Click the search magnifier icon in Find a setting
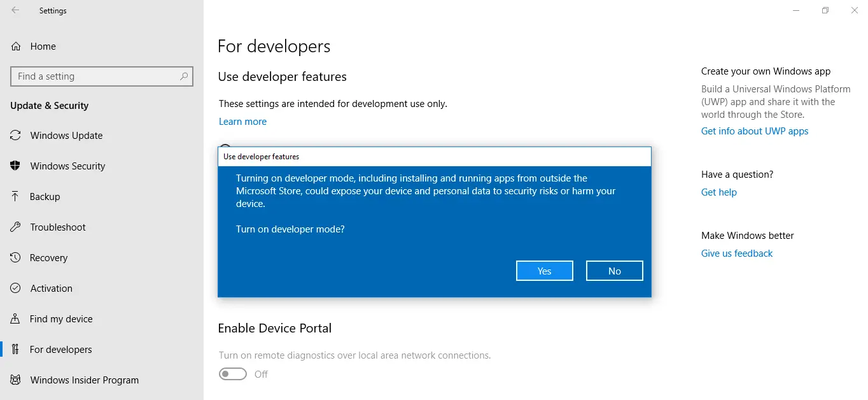 click(x=184, y=76)
